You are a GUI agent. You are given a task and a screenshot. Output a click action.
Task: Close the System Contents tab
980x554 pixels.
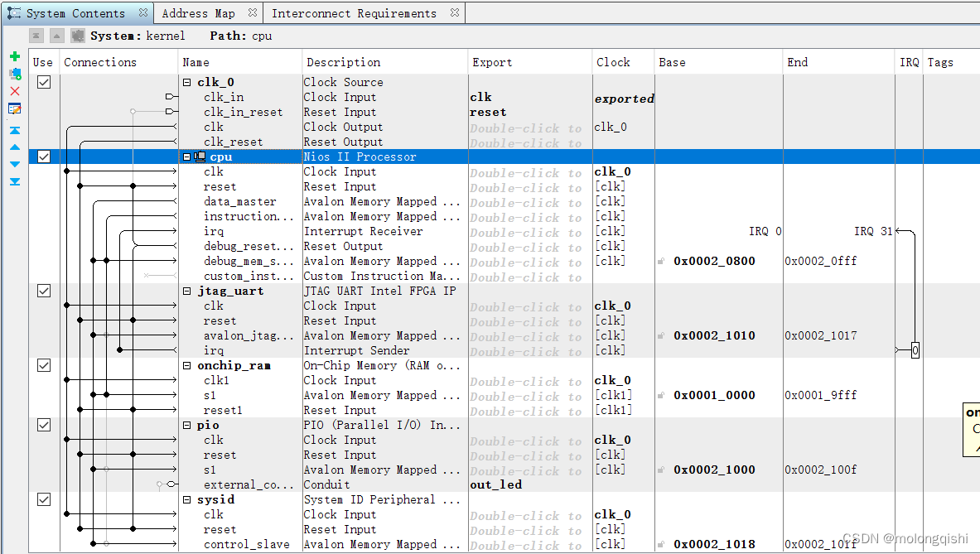click(x=143, y=12)
